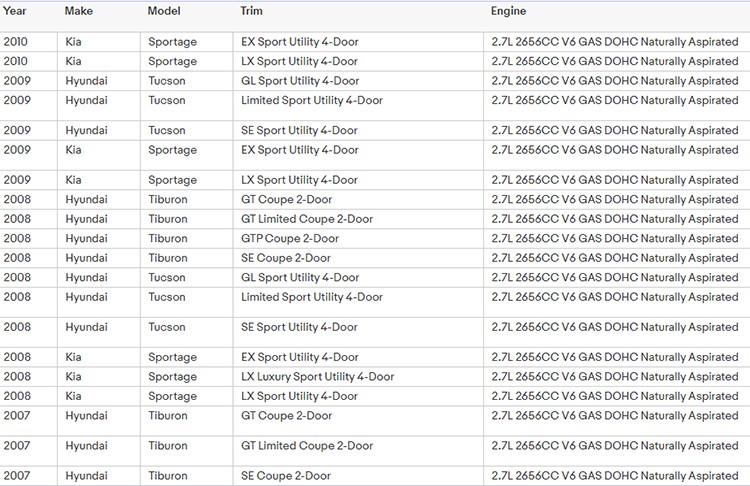
Task: Click year 2008 in the LX Luxury row
Action: [17, 377]
